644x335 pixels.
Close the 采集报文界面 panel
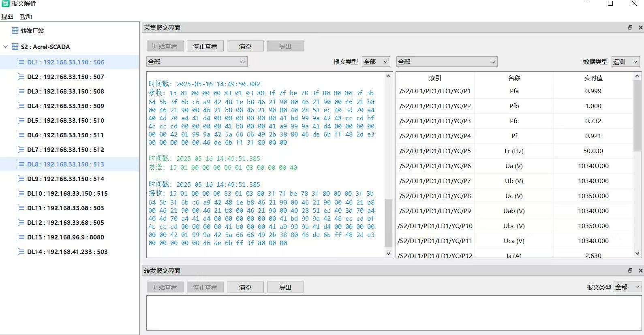click(x=640, y=28)
